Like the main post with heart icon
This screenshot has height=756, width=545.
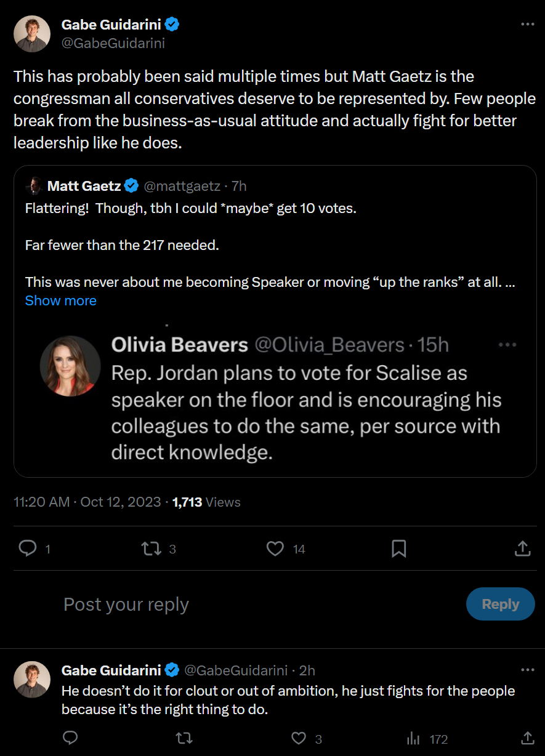coord(275,549)
